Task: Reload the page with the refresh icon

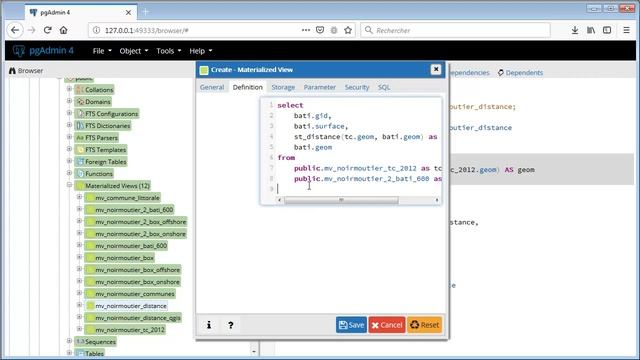Action: 47,30
